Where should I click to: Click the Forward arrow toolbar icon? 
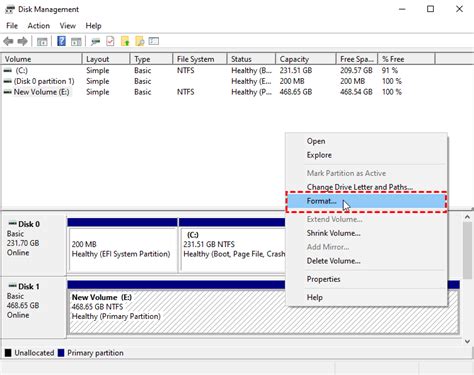click(x=22, y=42)
